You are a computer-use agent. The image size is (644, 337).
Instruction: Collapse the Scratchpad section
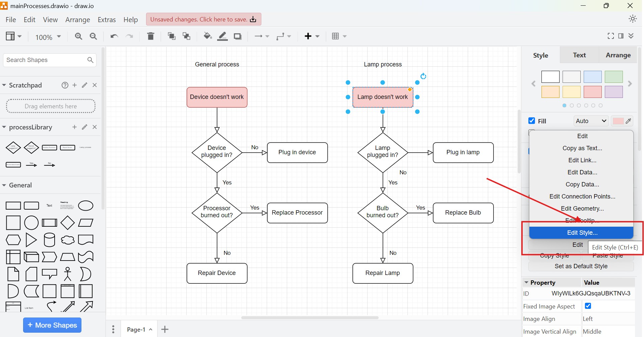coord(4,85)
